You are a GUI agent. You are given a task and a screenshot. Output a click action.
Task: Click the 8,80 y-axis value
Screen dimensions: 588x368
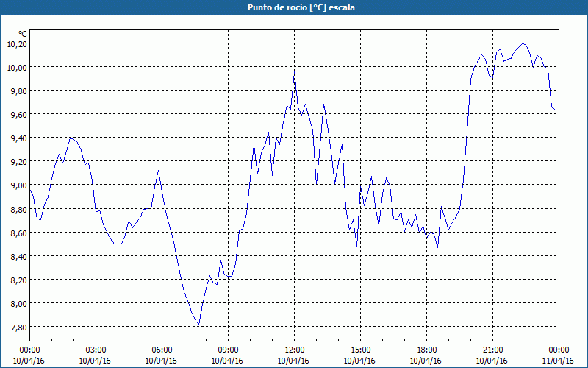point(19,209)
